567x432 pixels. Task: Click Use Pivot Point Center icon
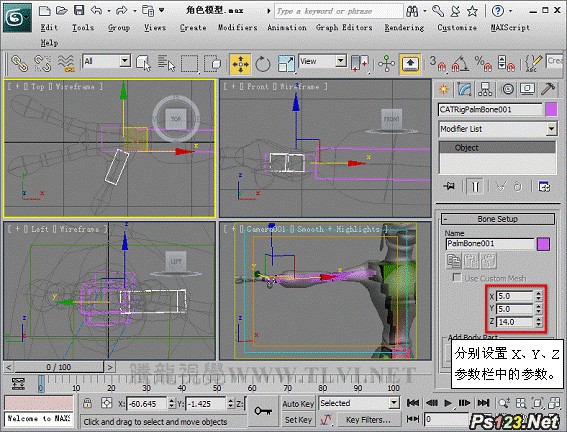[360, 64]
